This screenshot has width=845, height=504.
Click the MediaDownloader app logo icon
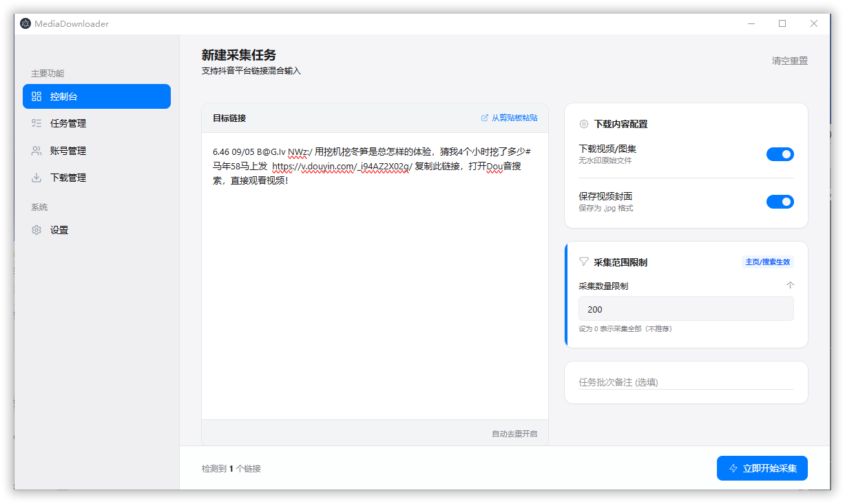tap(25, 23)
